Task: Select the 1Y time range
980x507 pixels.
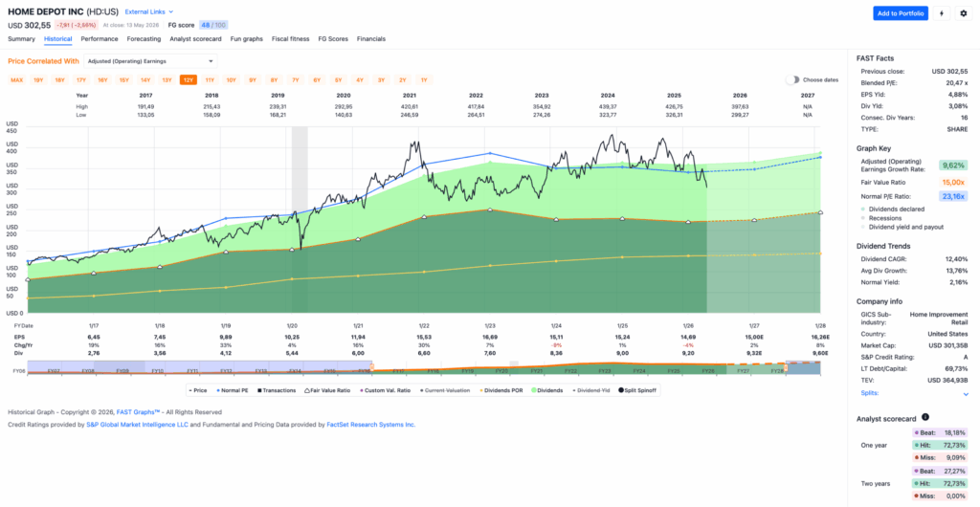Action: point(424,80)
